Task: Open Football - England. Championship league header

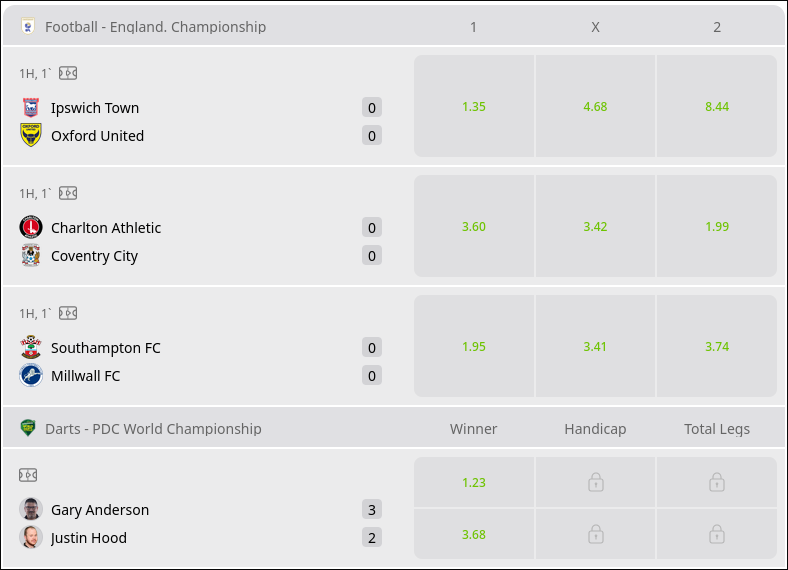Action: [155, 27]
